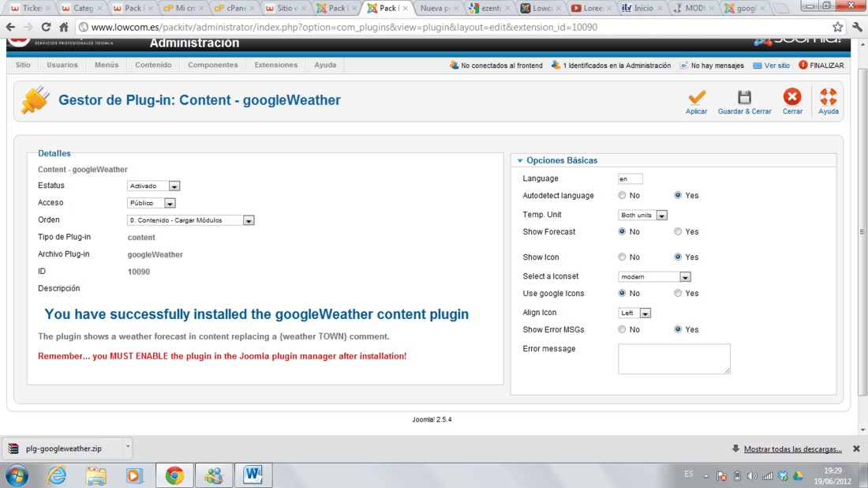Open the Contenido menu

[153, 65]
